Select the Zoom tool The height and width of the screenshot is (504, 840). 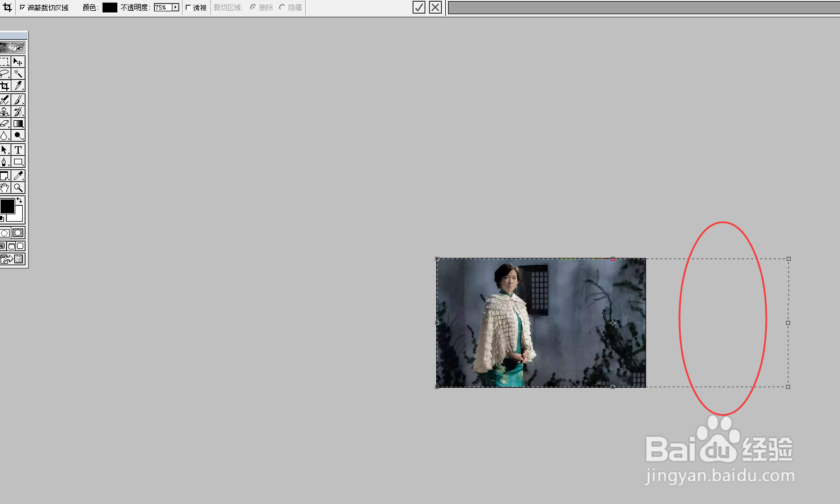(x=18, y=188)
